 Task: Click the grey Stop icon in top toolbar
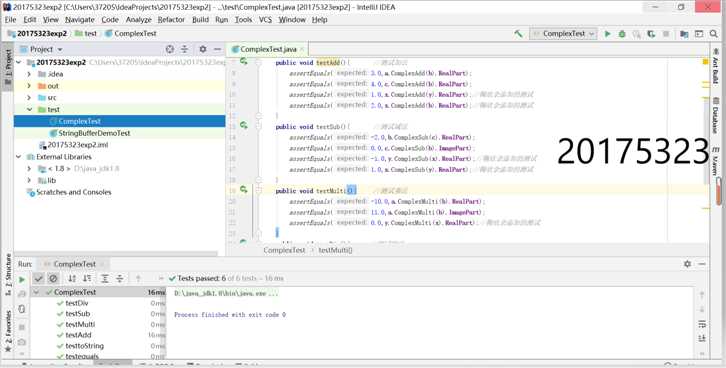click(x=666, y=34)
